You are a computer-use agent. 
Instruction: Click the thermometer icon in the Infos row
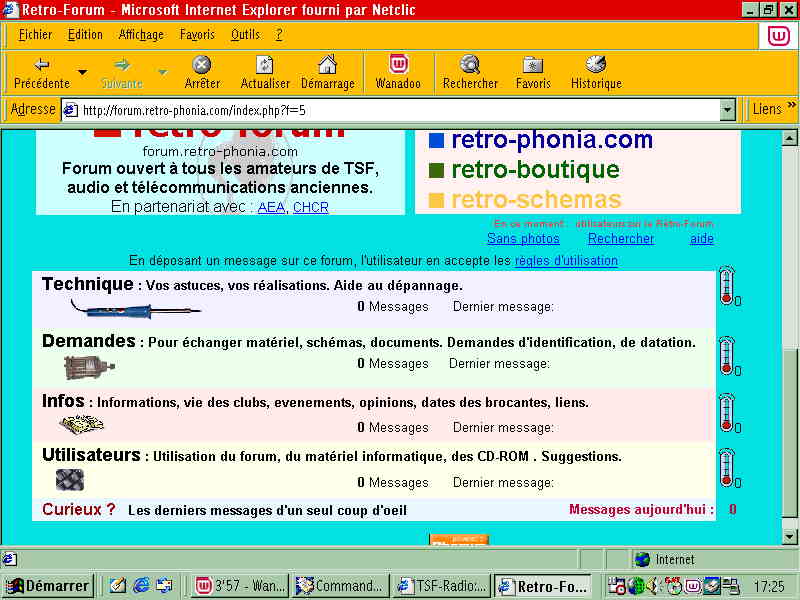tap(727, 413)
